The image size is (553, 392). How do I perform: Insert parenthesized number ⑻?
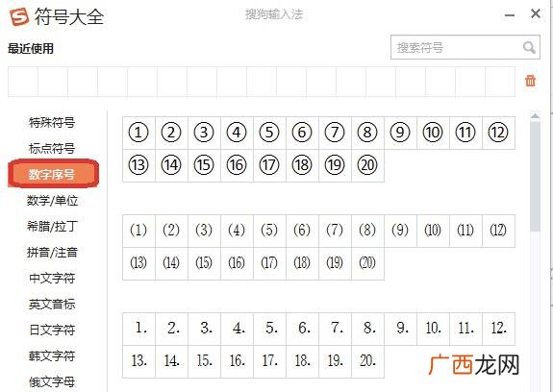pos(367,231)
